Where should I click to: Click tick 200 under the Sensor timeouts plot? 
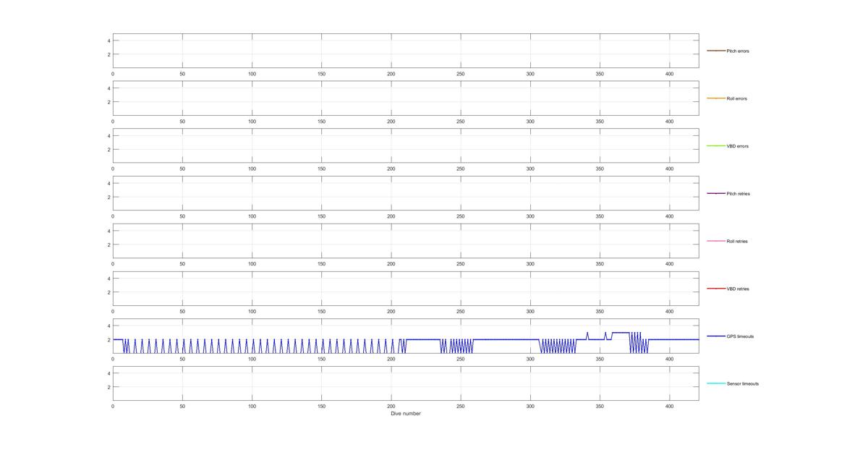pyautogui.click(x=391, y=407)
